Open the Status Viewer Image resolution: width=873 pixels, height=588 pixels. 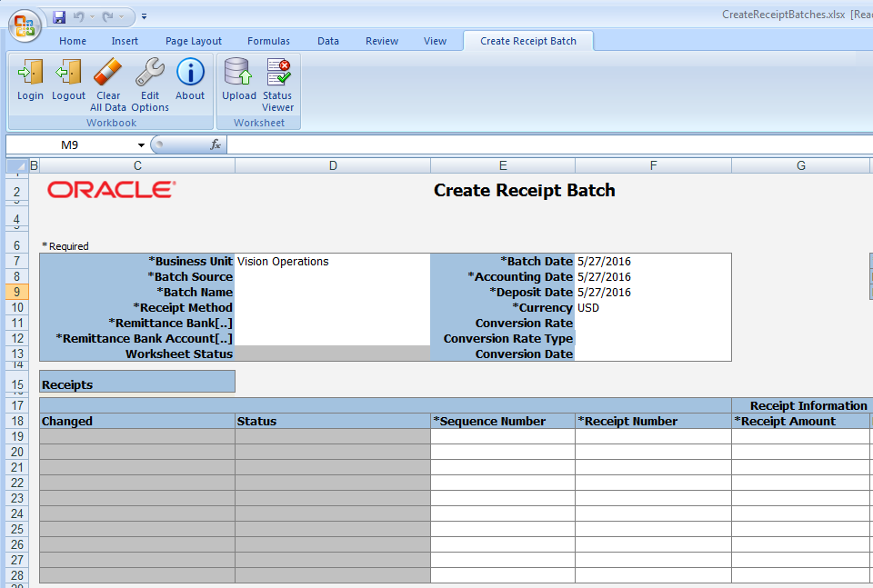[x=277, y=73]
